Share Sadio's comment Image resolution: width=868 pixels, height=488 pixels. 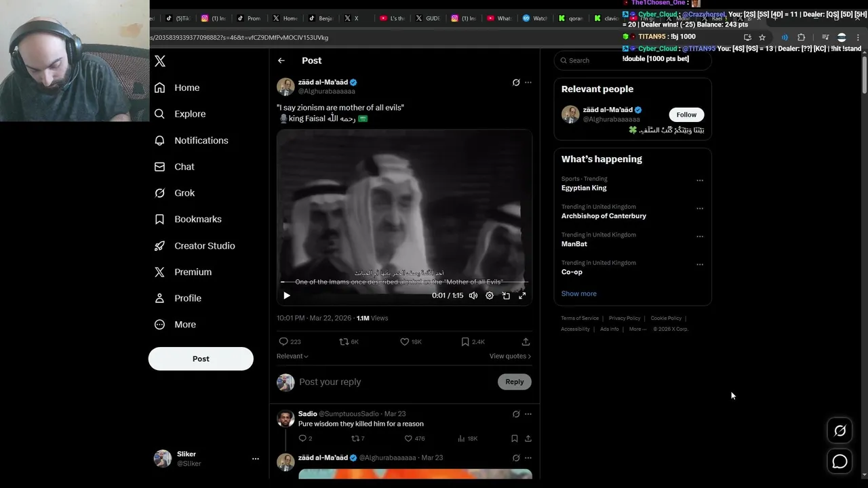528,439
